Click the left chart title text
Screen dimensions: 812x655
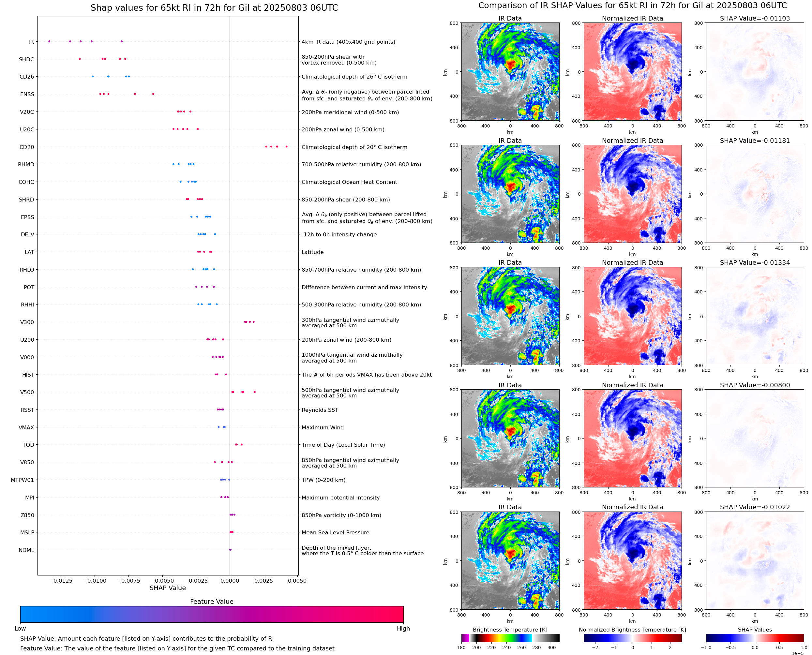(214, 8)
